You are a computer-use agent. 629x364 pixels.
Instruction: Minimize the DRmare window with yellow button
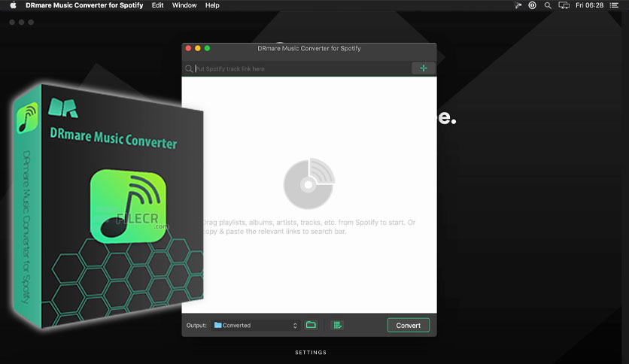[x=198, y=48]
